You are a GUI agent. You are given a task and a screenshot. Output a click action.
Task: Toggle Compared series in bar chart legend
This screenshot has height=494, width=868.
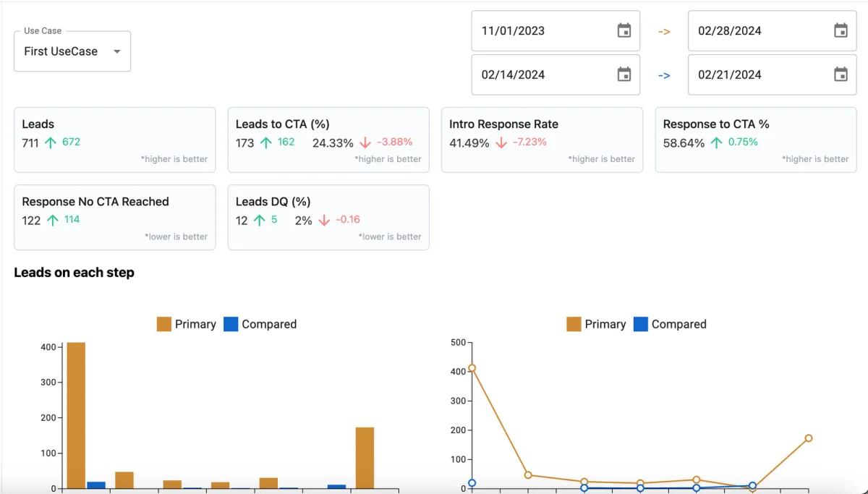260,324
